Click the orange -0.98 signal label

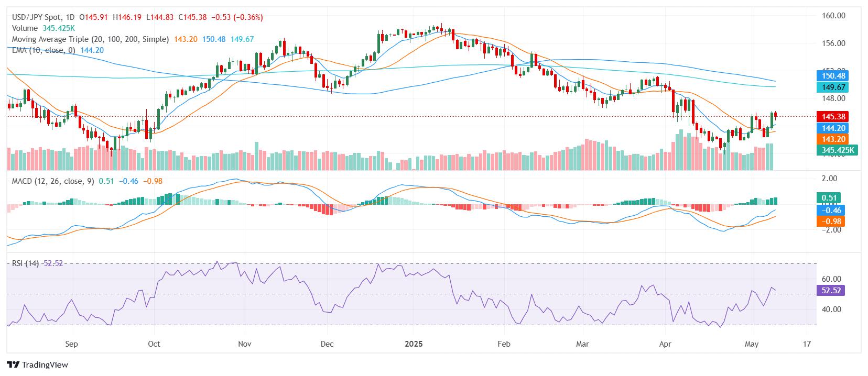(x=831, y=222)
